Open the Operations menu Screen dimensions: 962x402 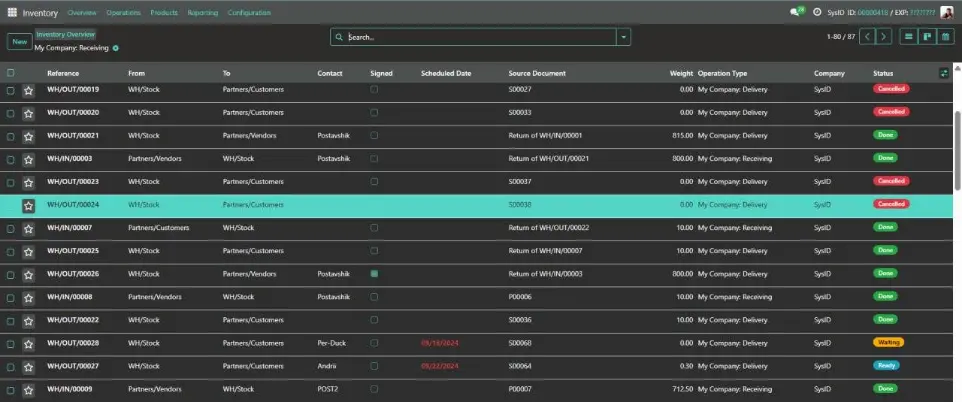(x=123, y=13)
